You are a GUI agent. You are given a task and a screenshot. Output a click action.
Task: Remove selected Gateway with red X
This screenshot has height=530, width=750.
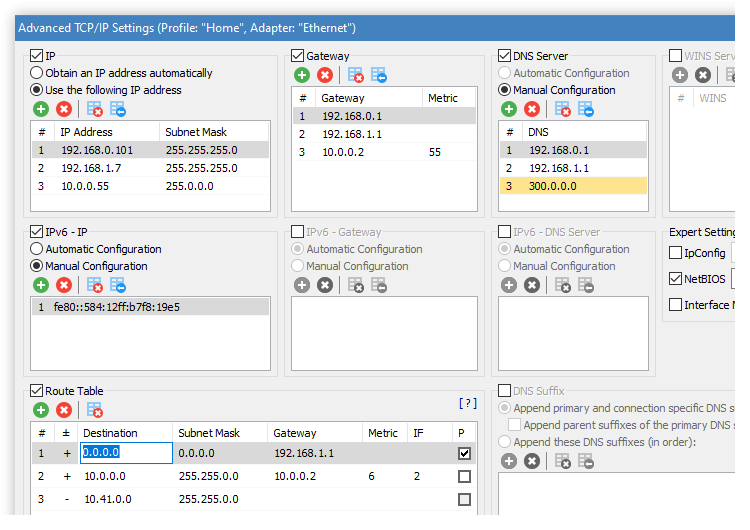325,75
